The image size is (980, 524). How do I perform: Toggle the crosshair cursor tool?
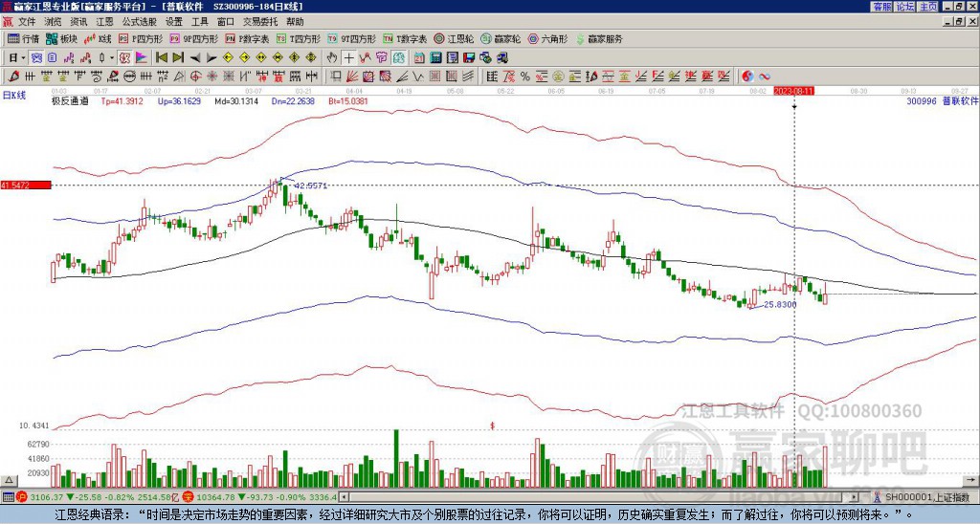click(348, 58)
